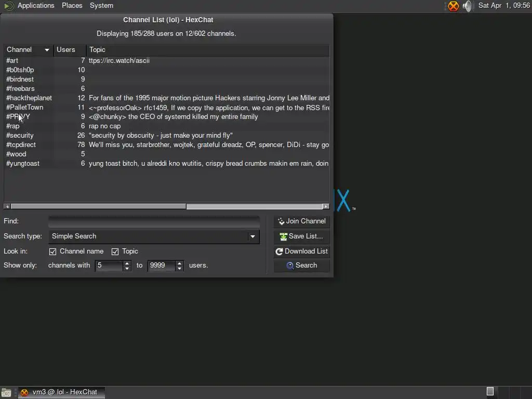This screenshot has width=532, height=399.
Task: Click right arrow of horizontal scrollbar
Action: [x=326, y=206]
